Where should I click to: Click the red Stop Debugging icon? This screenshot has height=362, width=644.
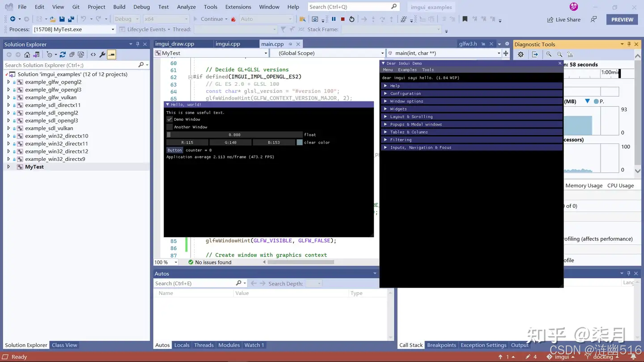pyautogui.click(x=343, y=19)
